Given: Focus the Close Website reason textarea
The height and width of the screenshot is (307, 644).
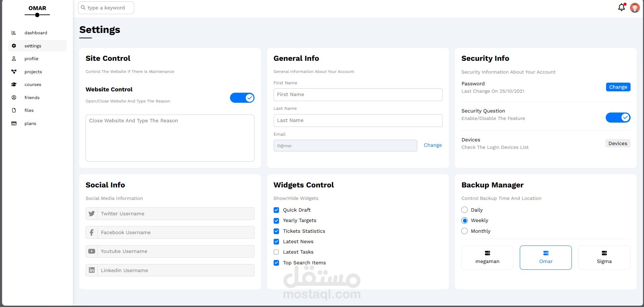Looking at the screenshot, I should point(170,138).
